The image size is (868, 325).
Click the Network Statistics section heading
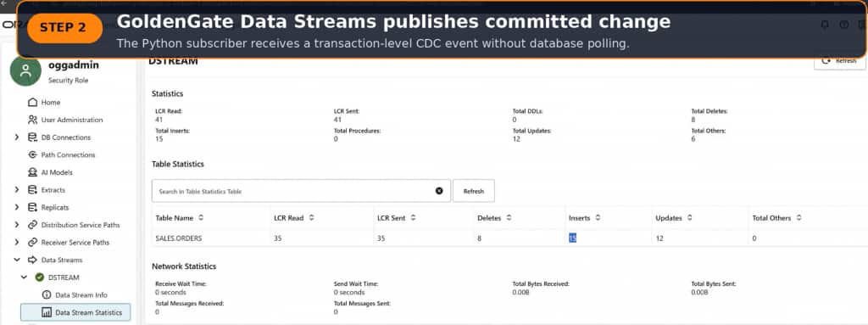(184, 266)
